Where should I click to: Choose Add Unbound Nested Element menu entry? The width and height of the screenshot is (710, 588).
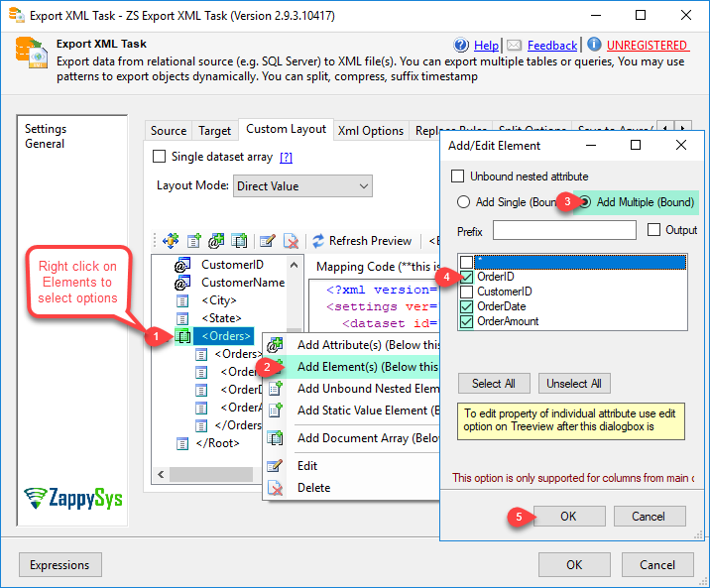351,389
